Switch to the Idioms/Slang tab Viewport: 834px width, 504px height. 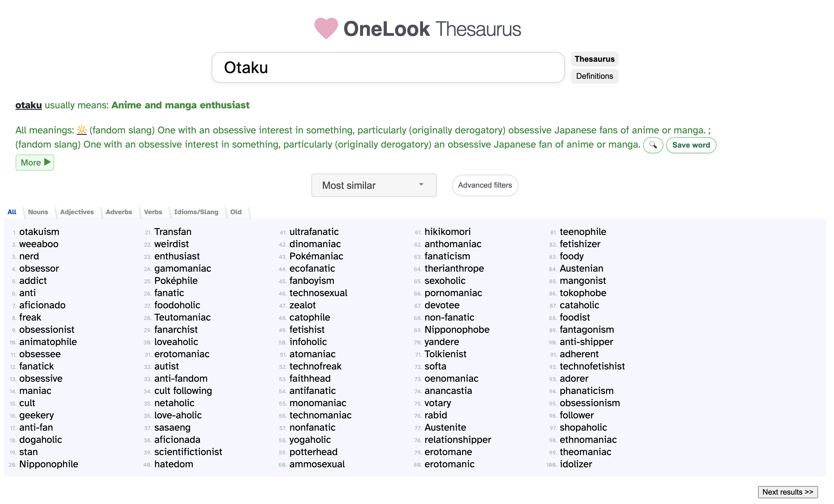coord(196,212)
